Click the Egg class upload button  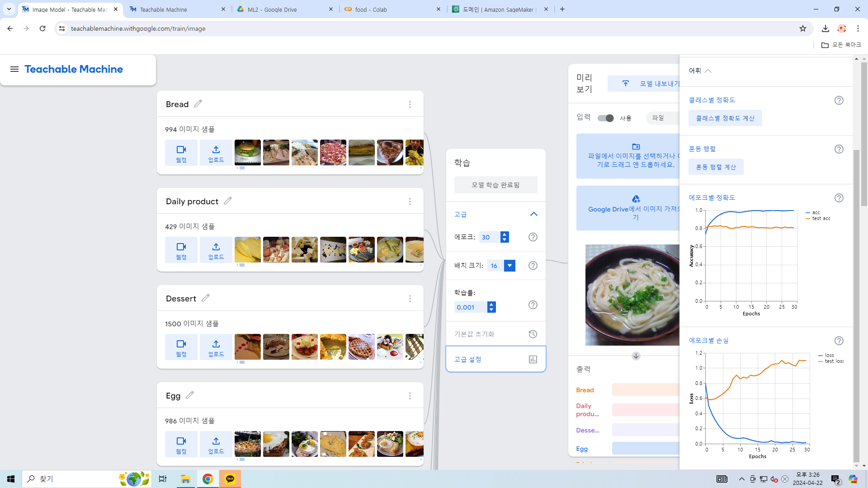(216, 444)
